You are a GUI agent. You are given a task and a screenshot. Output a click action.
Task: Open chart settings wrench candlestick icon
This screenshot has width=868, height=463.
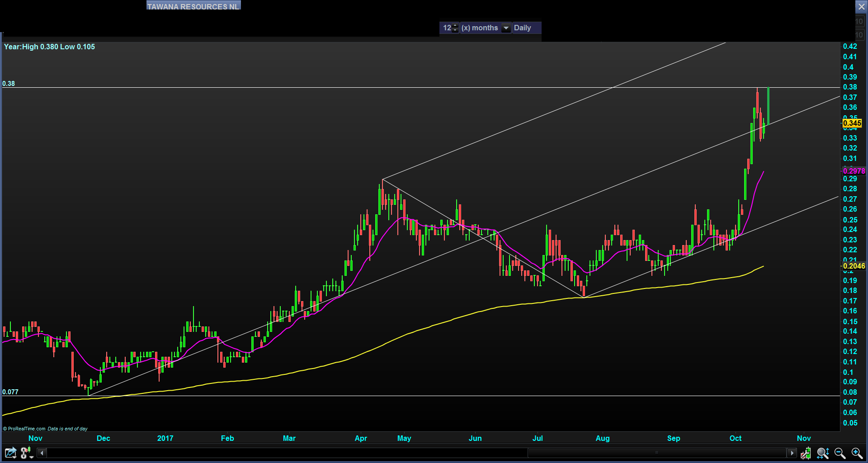click(x=806, y=453)
